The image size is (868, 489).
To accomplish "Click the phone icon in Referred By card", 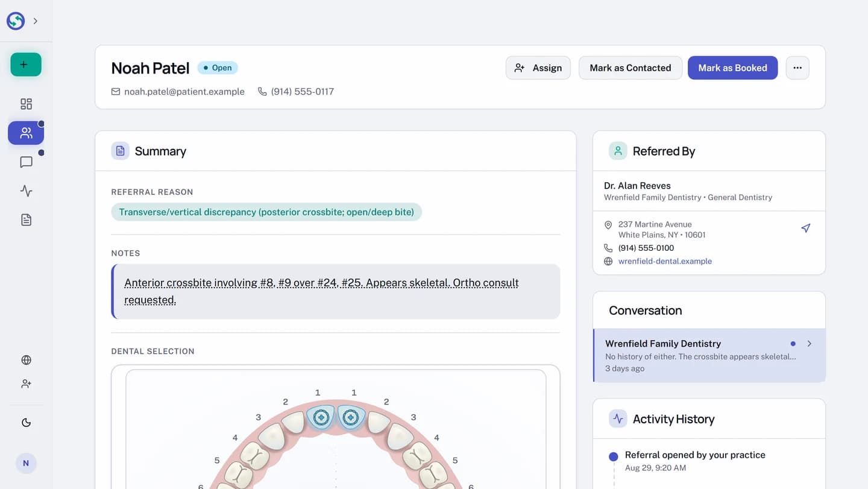I will click(608, 248).
